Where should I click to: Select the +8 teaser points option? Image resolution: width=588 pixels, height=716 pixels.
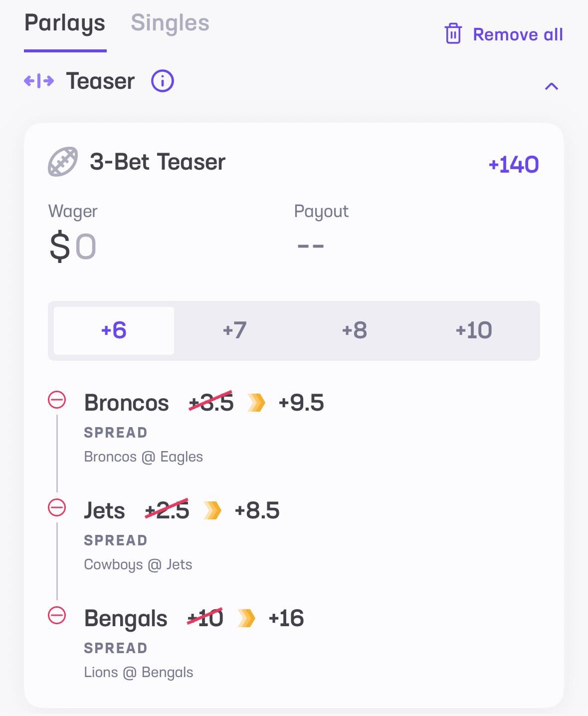coord(356,330)
